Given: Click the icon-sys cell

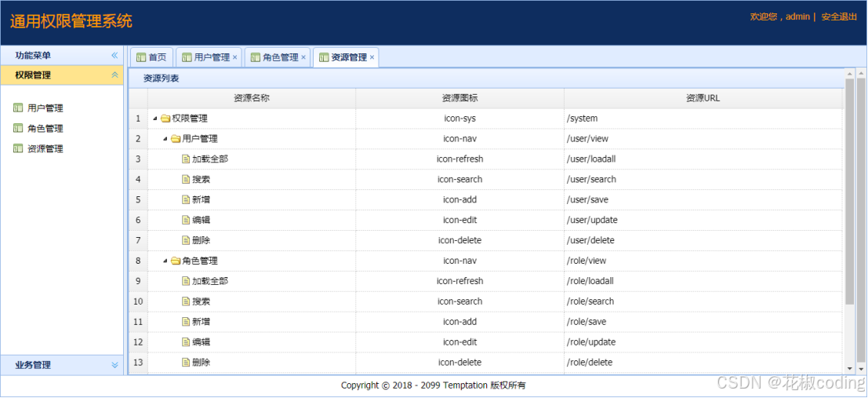Looking at the screenshot, I should point(460,118).
